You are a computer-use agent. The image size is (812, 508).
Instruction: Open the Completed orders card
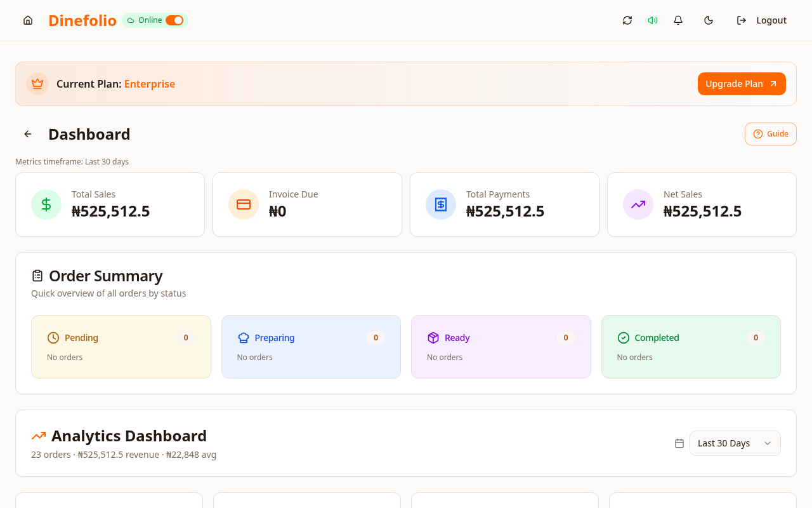pyautogui.click(x=691, y=347)
